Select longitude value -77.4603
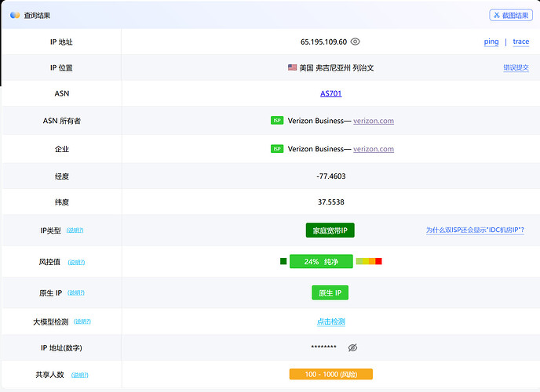The height and width of the screenshot is (392, 540). [331, 176]
